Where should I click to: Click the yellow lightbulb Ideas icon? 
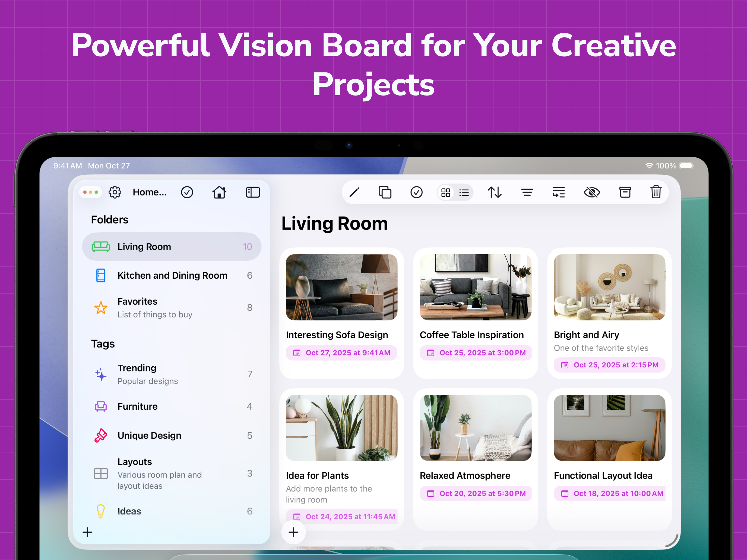point(101,511)
